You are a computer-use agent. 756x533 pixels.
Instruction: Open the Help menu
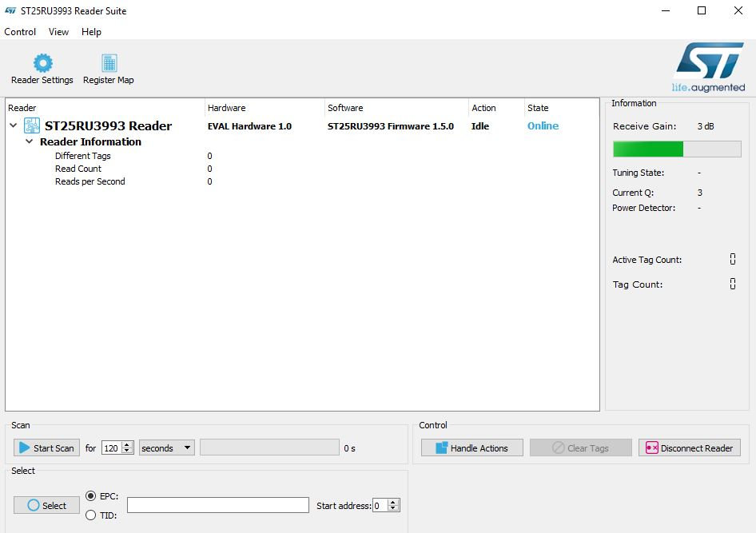pos(91,32)
